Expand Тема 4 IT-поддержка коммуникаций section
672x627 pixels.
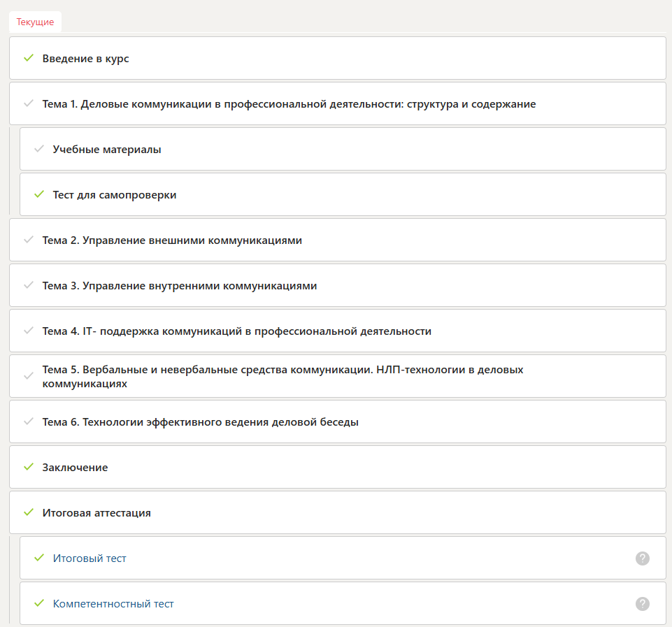tap(236, 331)
